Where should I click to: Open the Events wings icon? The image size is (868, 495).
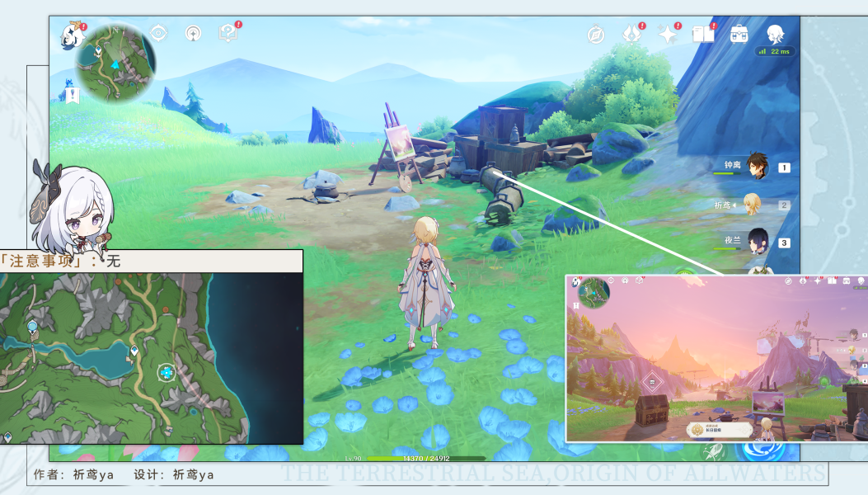(x=631, y=35)
